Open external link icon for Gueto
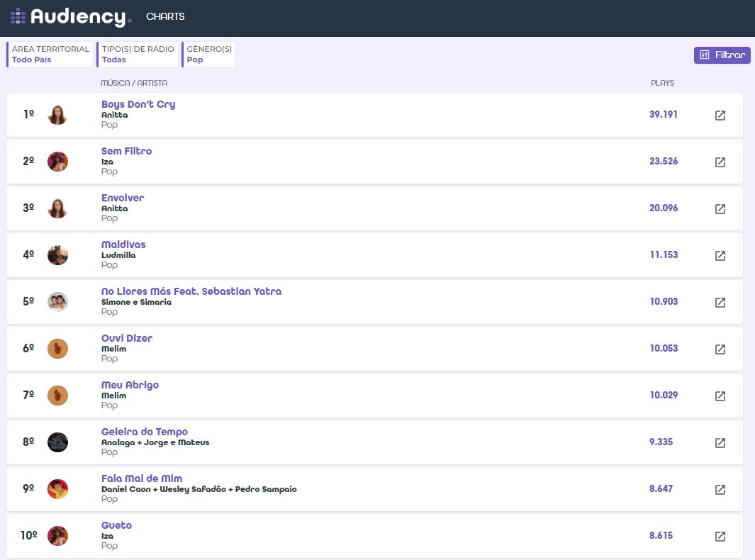This screenshot has width=755, height=560. (720, 536)
